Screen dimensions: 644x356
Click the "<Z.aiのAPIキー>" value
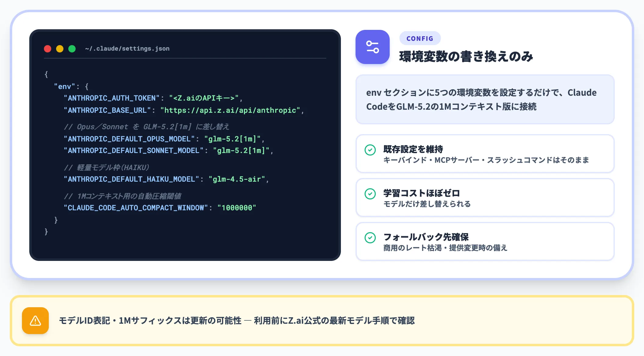tap(204, 98)
